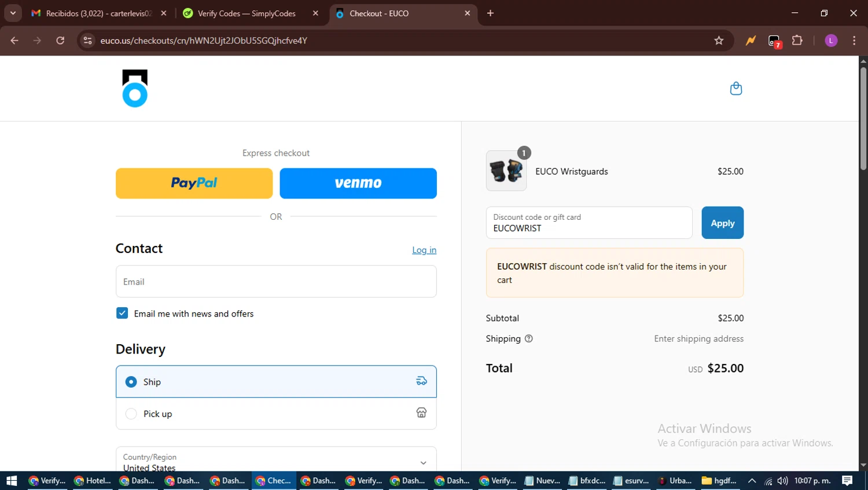This screenshot has height=490, width=868.
Task: Open the site information icon in address bar
Action: click(87, 40)
